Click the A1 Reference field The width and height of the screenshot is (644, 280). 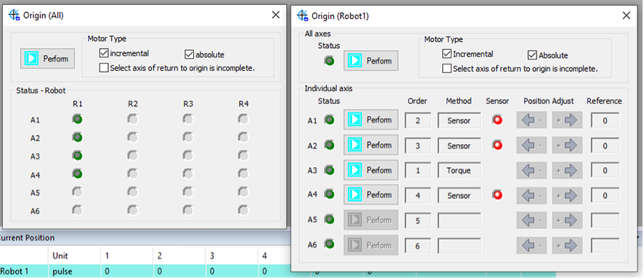(605, 120)
